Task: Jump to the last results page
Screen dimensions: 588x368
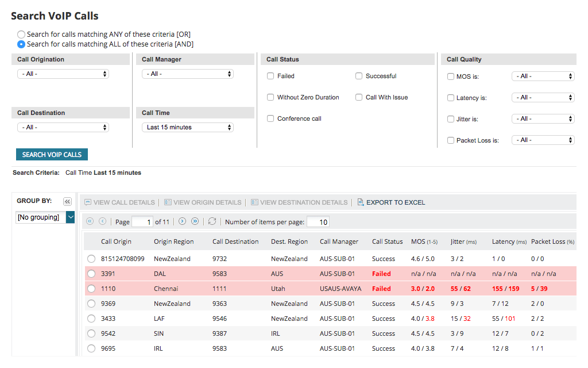Action: tap(194, 221)
